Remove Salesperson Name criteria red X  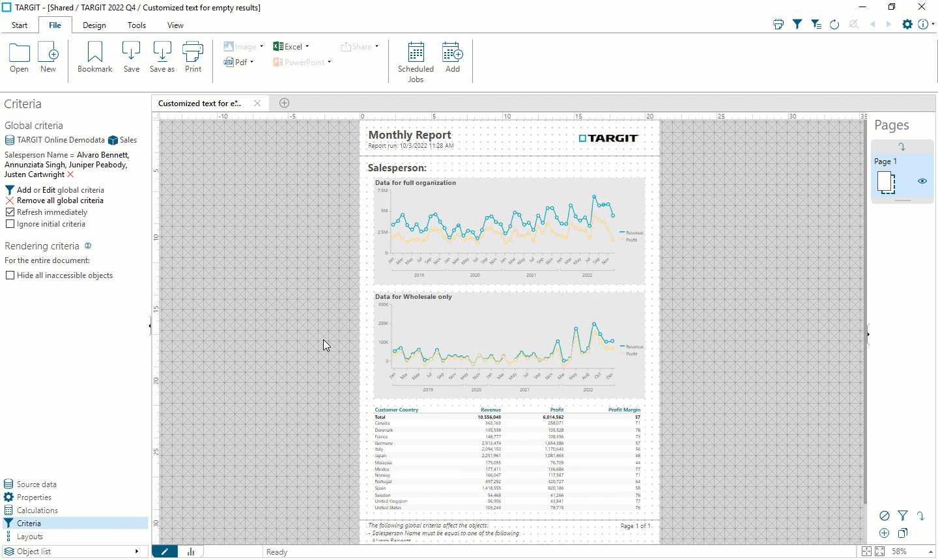coord(70,175)
